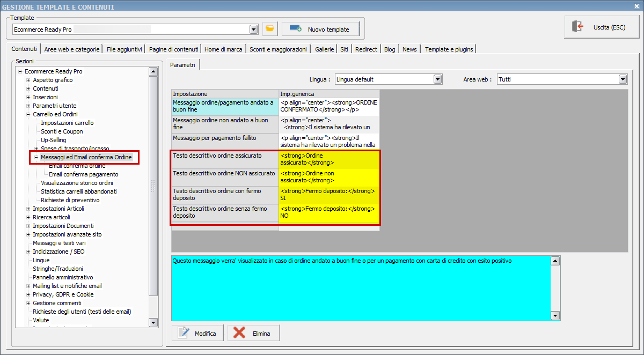Screen dimensions: 644x355
Task: Collapse Messaggi ed Email conferma Ordine node
Action: [x=36, y=157]
